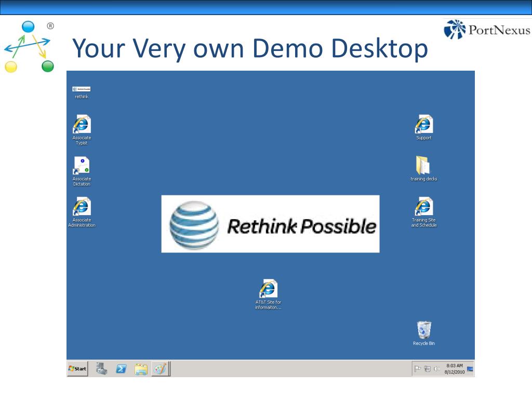
Task: Open Windows Explorer from the taskbar
Action: (141, 369)
